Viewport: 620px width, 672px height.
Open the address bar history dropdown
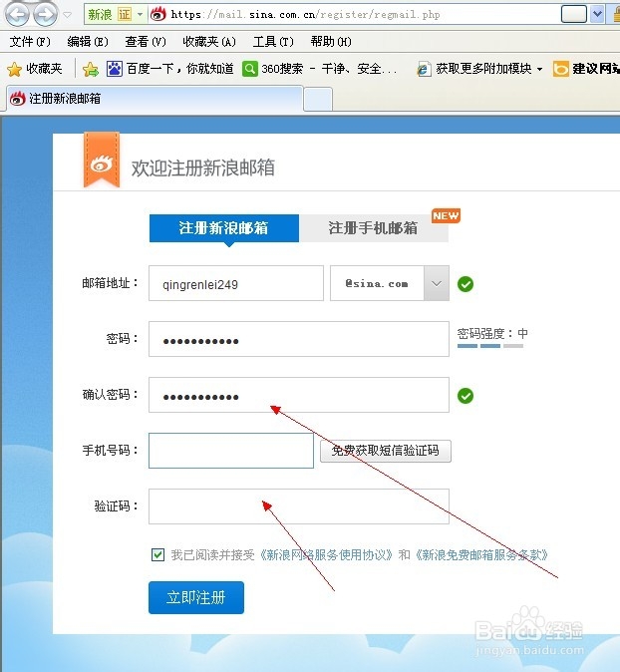(597, 14)
